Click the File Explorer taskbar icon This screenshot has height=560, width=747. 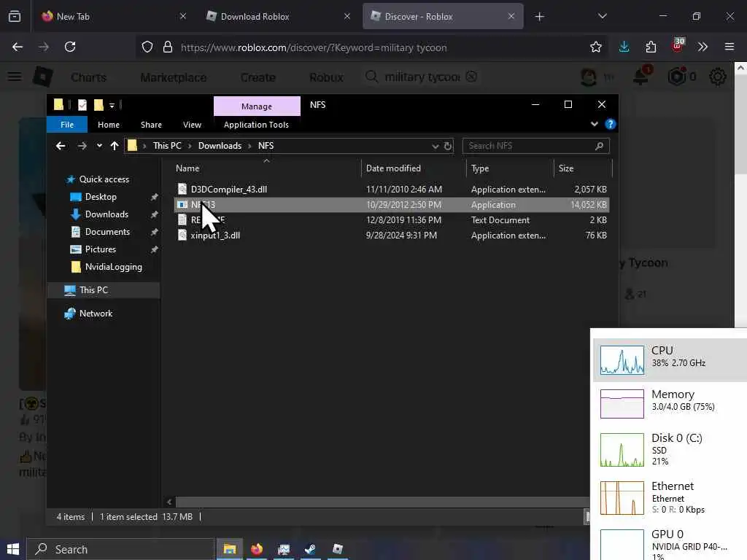pos(230,549)
